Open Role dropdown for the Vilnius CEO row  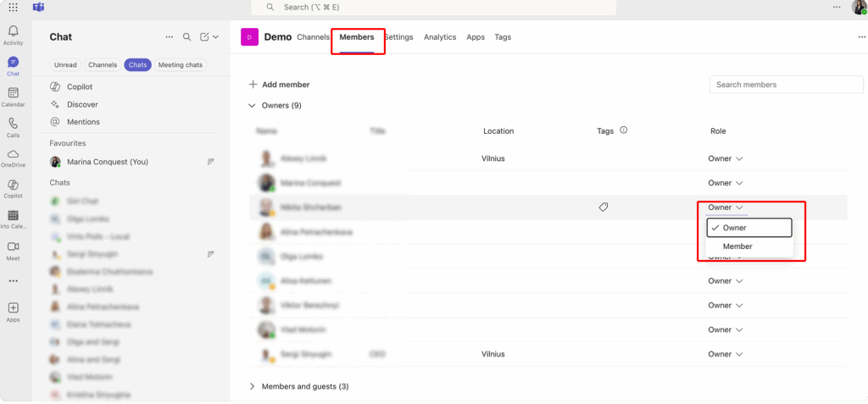726,354
